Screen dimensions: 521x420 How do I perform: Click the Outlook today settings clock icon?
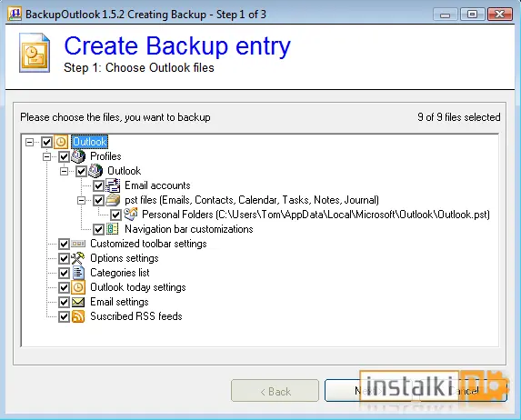click(x=78, y=287)
